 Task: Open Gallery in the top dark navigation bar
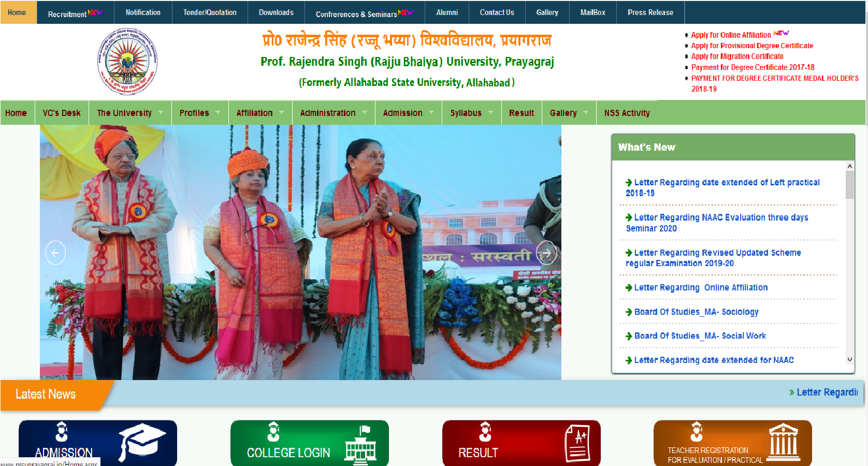coord(547,12)
